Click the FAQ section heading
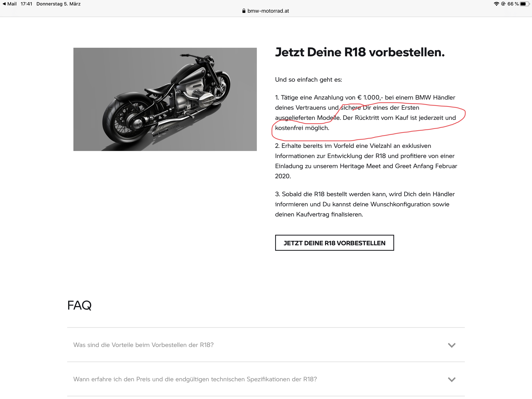Viewport: 532px width, 399px height. coord(79,305)
